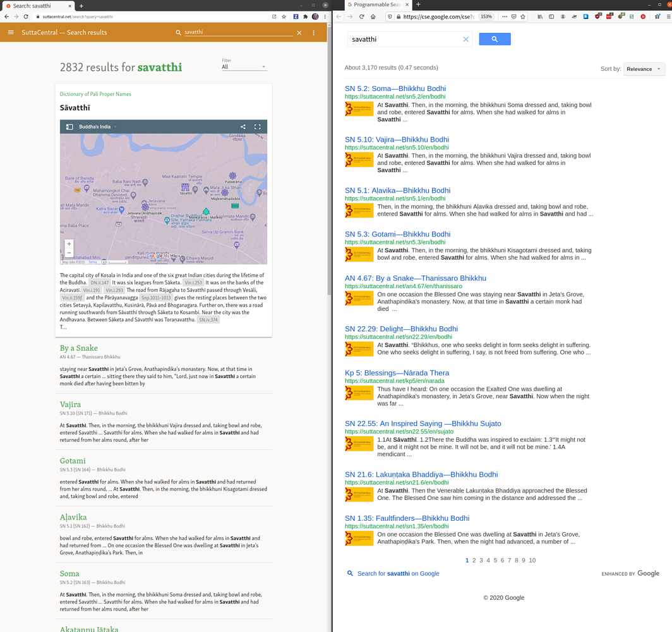The width and height of the screenshot is (672, 632).
Task: Open the sidebars icon in Firefox toolbar
Action: click(551, 16)
